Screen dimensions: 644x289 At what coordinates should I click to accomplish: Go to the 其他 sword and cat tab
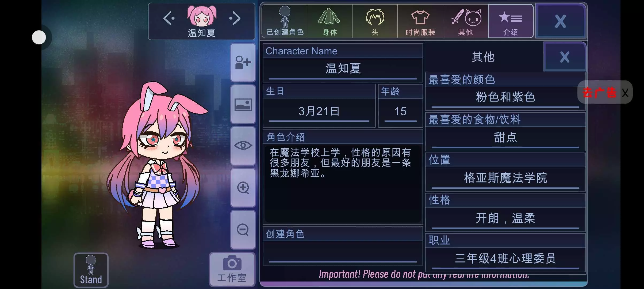pyautogui.click(x=465, y=21)
